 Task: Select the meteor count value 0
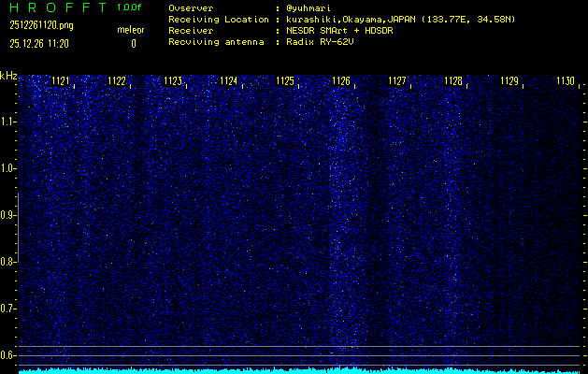(x=133, y=43)
